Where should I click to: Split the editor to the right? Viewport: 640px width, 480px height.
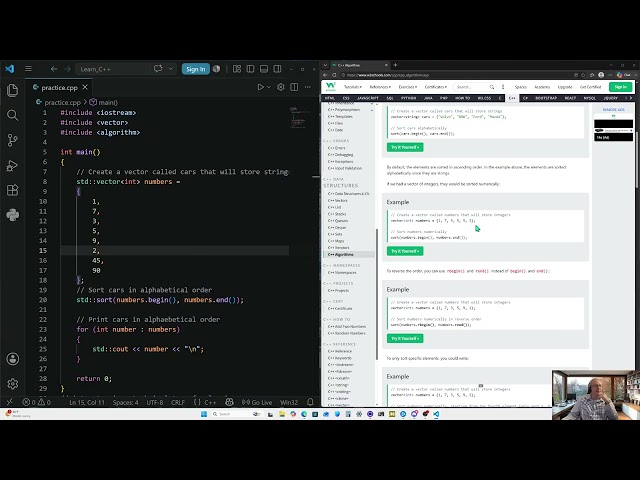(x=294, y=87)
